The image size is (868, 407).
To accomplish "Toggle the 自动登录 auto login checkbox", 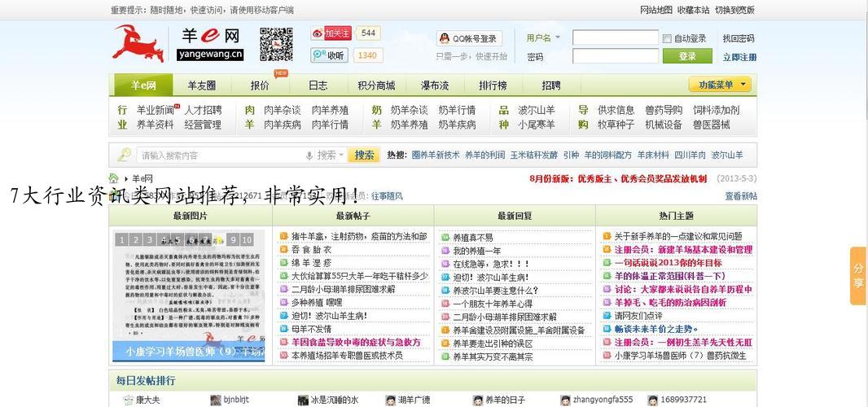I will pyautogui.click(x=667, y=39).
